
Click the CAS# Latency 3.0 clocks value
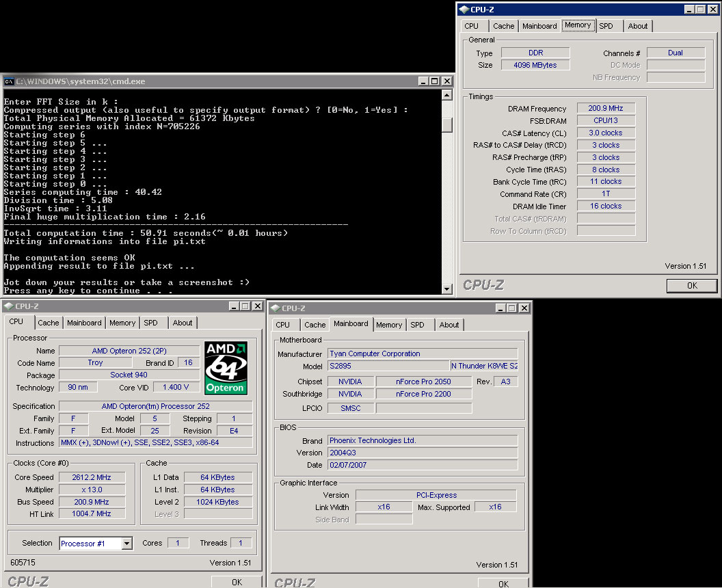(x=606, y=133)
